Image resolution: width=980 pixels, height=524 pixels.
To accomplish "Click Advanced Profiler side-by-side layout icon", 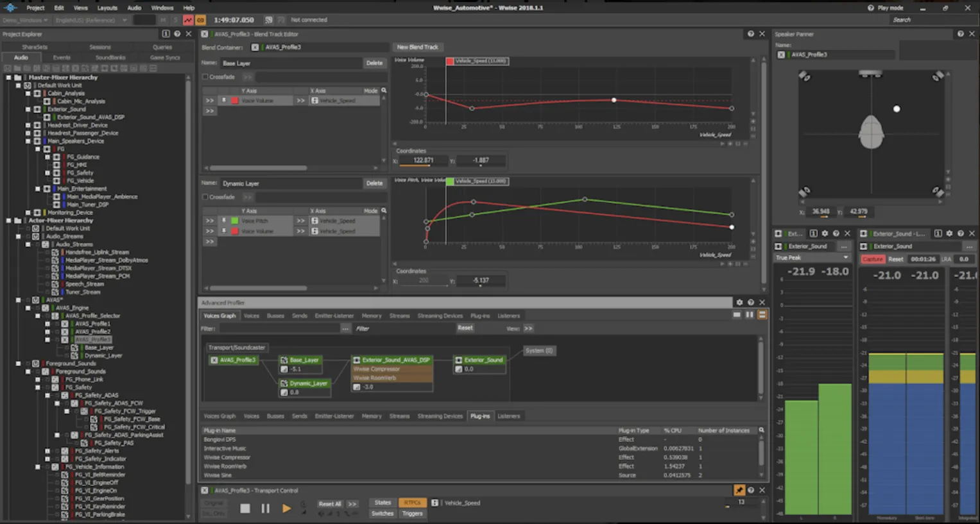I will 749,315.
